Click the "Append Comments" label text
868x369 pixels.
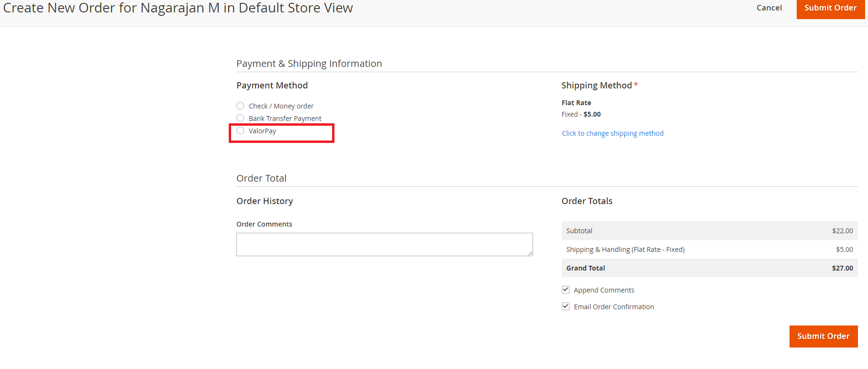click(x=604, y=290)
